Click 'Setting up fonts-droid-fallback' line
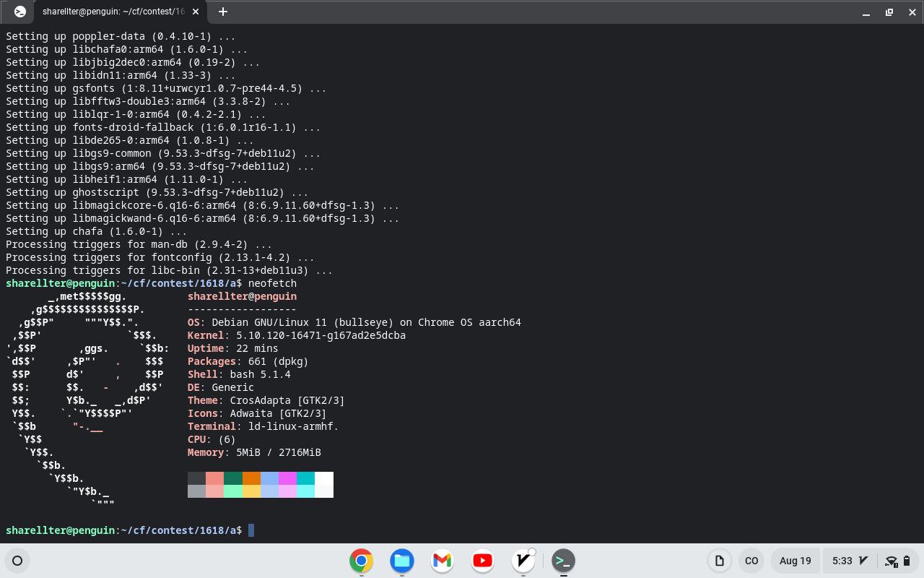 (x=163, y=127)
